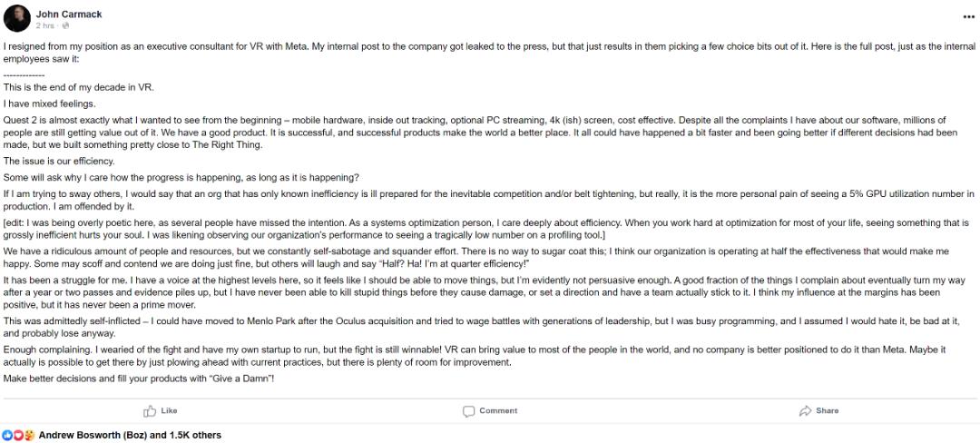Open the post's 2 hrs timestamp
Screen dimensions: 980x443
click(45, 25)
